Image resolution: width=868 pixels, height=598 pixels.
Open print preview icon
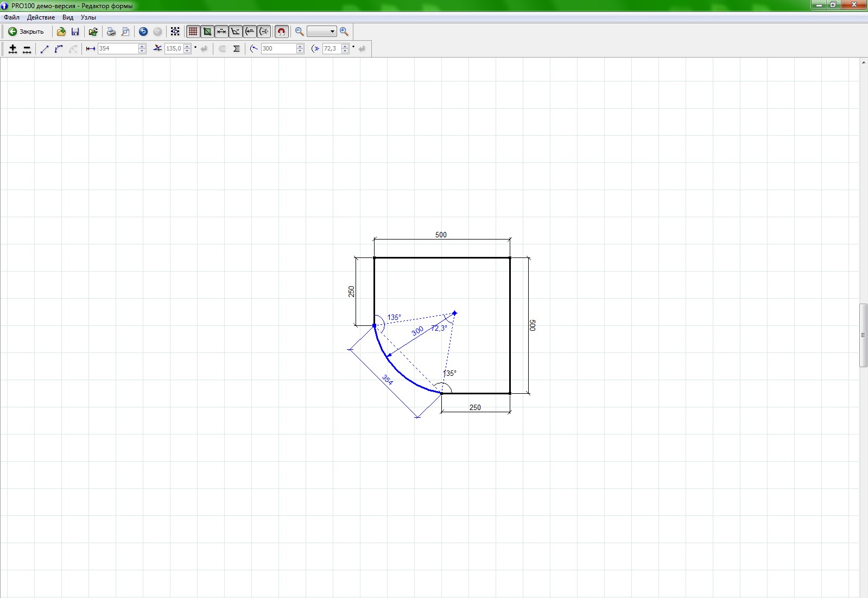(x=125, y=32)
